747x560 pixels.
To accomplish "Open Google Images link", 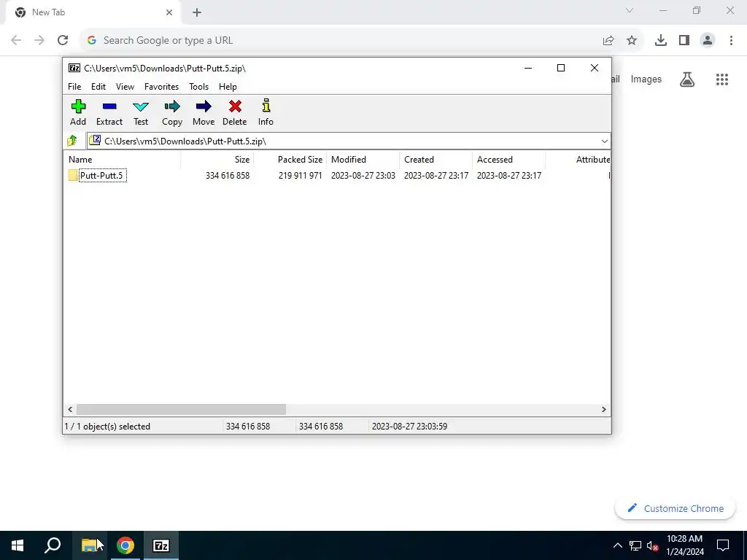I will coord(646,79).
